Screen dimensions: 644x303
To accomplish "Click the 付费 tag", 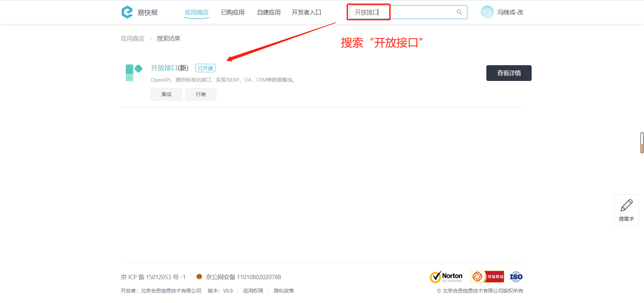I will click(201, 94).
